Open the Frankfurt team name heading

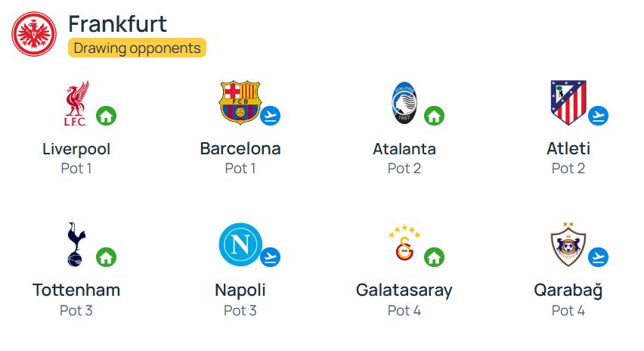(117, 24)
